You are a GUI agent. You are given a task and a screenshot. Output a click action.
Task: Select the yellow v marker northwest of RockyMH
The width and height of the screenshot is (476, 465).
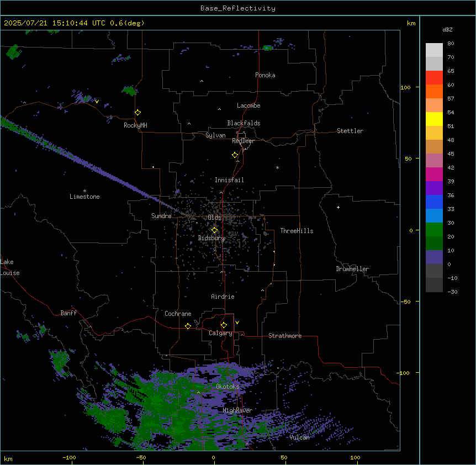pos(97,102)
